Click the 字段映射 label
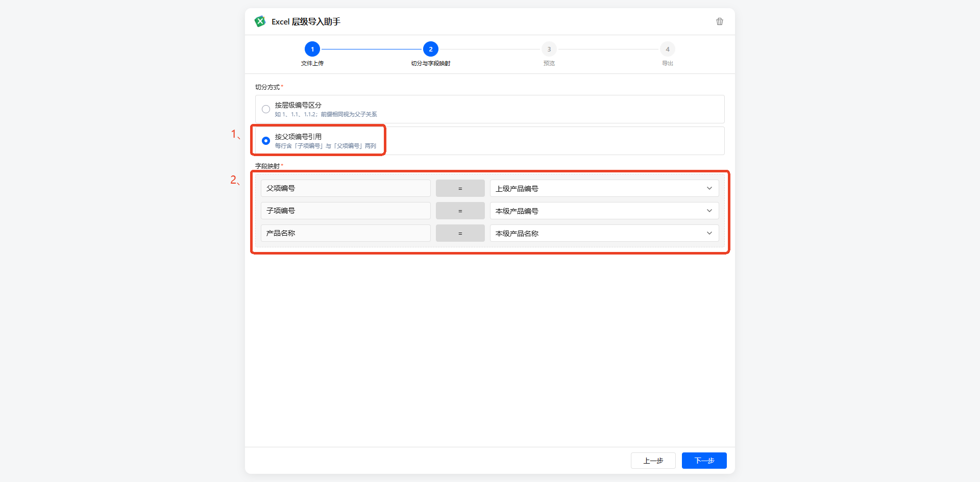 (267, 166)
